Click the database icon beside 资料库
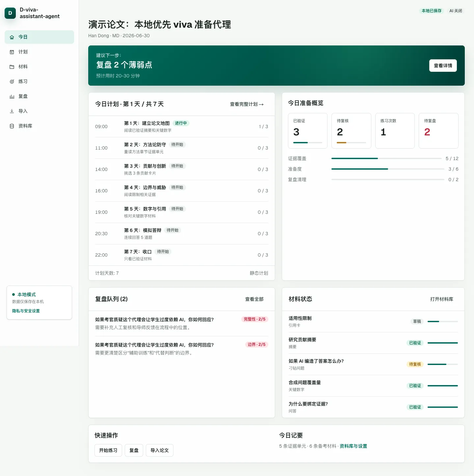Viewport: 474px width, 476px height. [12, 126]
